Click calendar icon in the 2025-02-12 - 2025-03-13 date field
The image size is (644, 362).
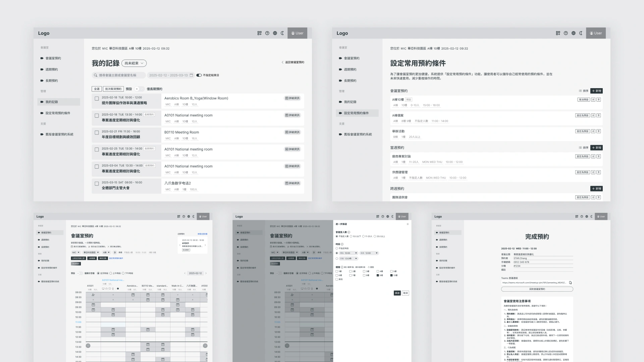(191, 75)
